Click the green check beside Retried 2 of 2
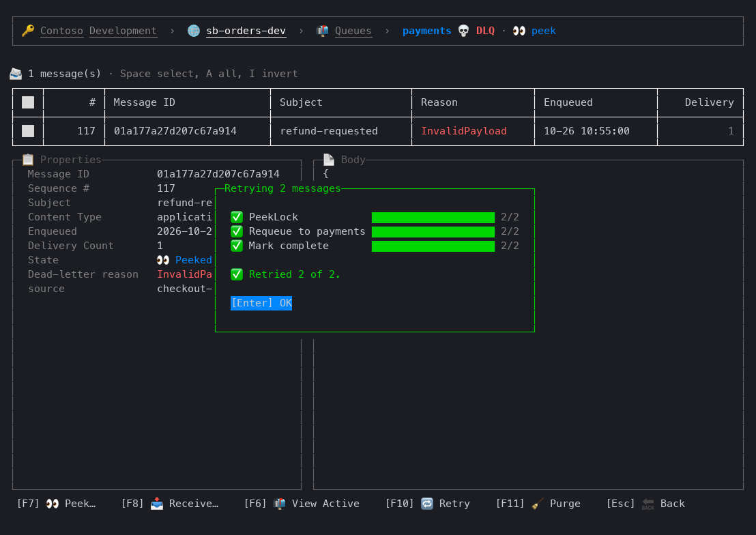Screen dimensions: 756x535 [x=237, y=274]
